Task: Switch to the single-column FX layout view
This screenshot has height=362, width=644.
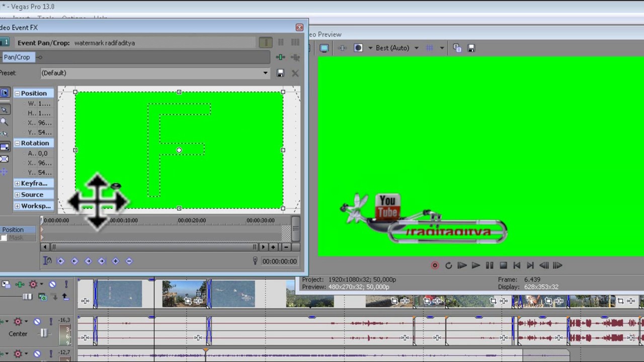Action: tap(266, 43)
